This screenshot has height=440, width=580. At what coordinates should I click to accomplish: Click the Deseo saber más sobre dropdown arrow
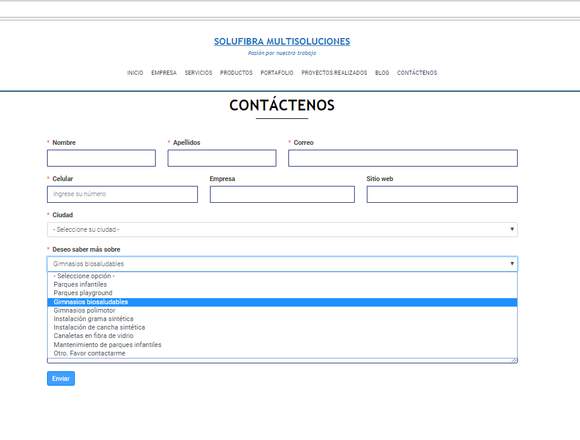512,264
